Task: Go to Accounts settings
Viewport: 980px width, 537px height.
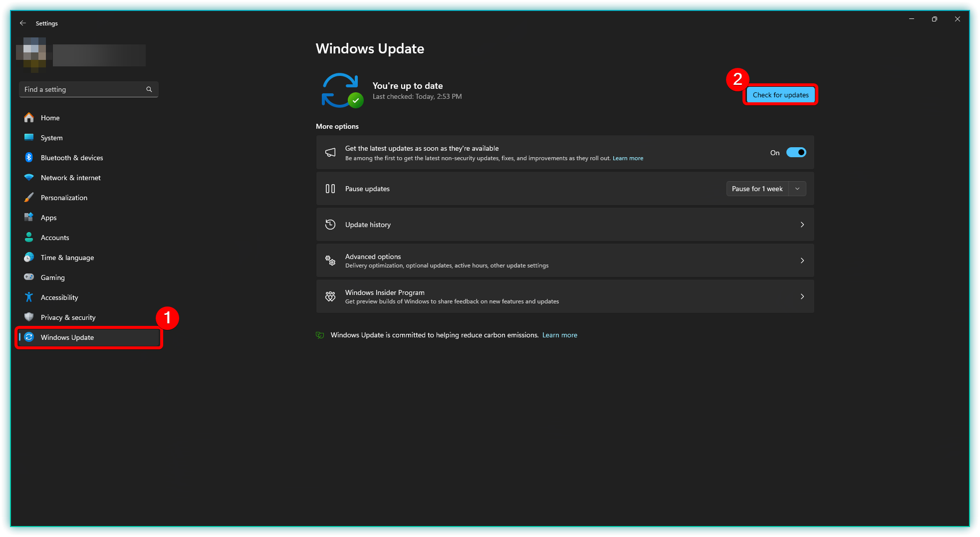Action: [x=89, y=238]
